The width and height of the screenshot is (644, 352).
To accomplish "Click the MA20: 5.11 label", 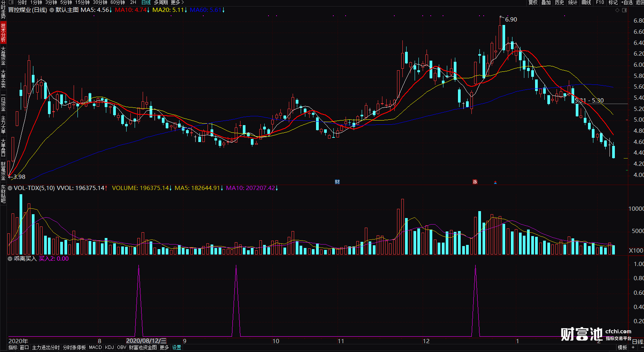I will pos(170,10).
